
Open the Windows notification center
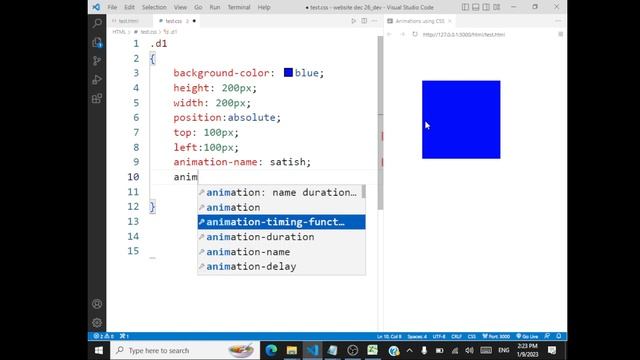click(x=552, y=350)
